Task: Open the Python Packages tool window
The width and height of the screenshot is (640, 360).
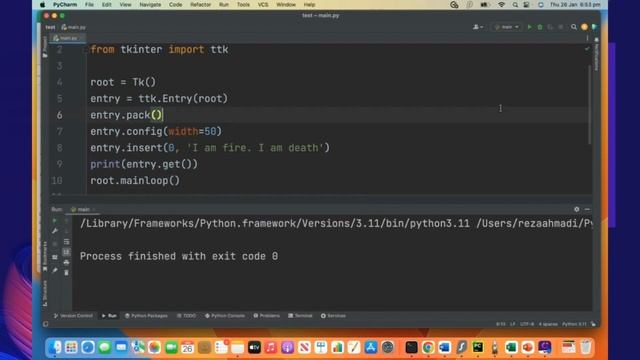Action: click(146, 316)
